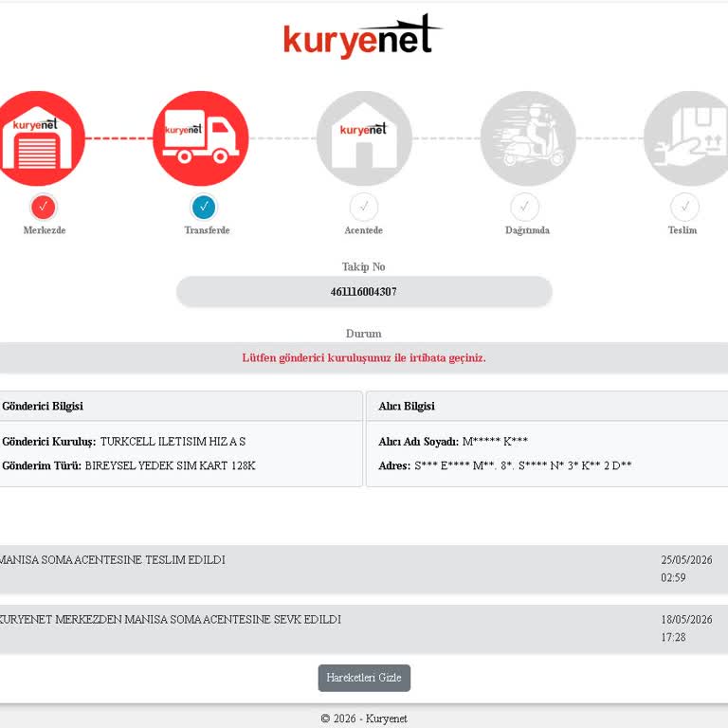Click shipment type BIREYSEL YEDEK SIM KART 128K
Viewport: 728px width, 728px height.
click(x=170, y=465)
